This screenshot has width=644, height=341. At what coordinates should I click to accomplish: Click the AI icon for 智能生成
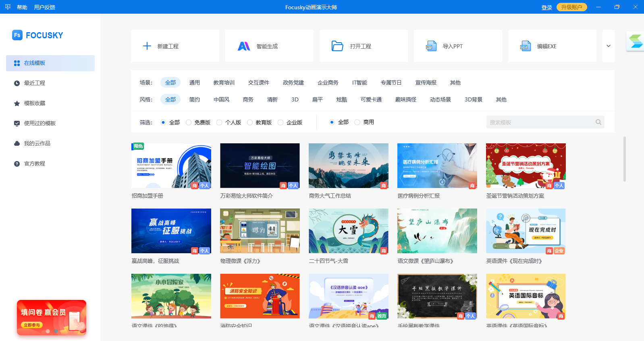[244, 46]
